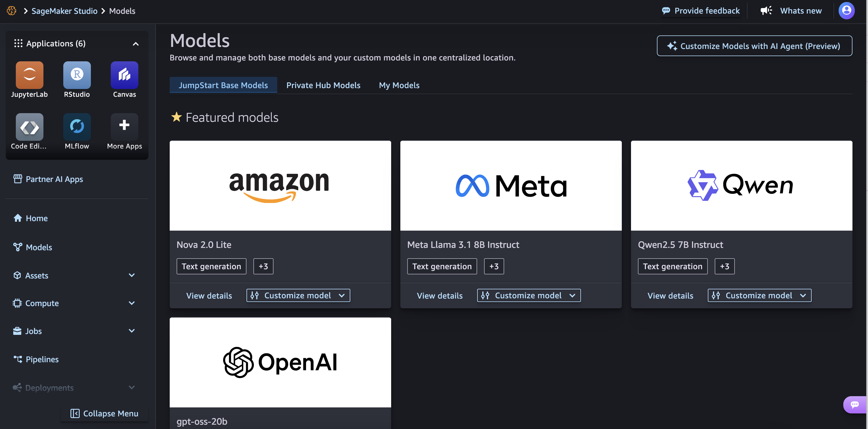Click Customize Models with AI Agent (Preview)
Screen dimensions: 868x429
[x=754, y=46]
